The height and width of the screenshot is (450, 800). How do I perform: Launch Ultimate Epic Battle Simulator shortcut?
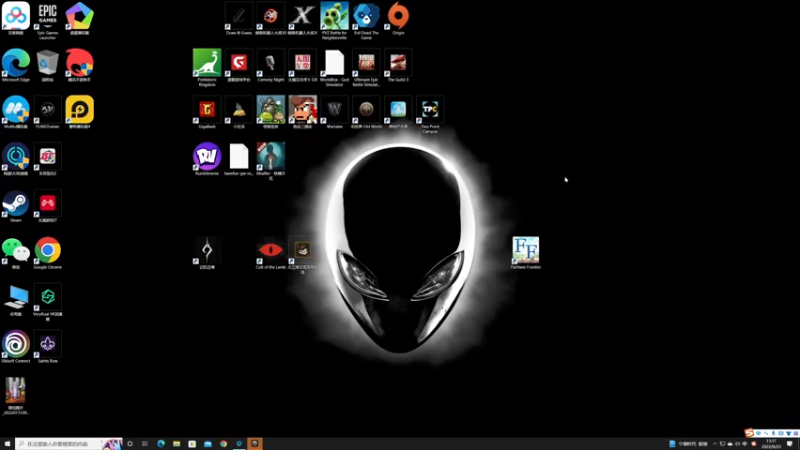tap(366, 67)
